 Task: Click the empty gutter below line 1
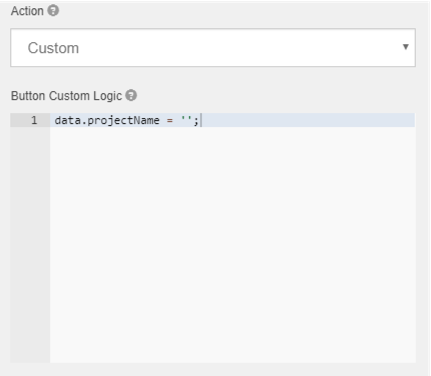coord(30,244)
